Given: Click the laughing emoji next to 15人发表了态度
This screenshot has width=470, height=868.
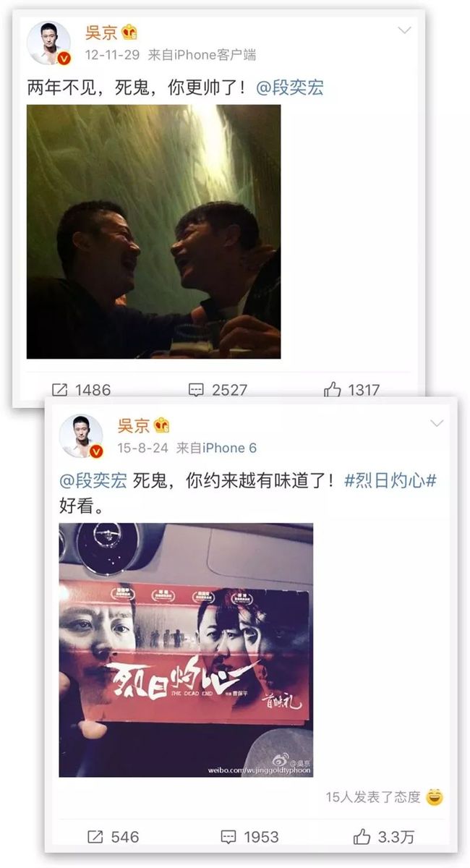Looking at the screenshot, I should tap(435, 797).
